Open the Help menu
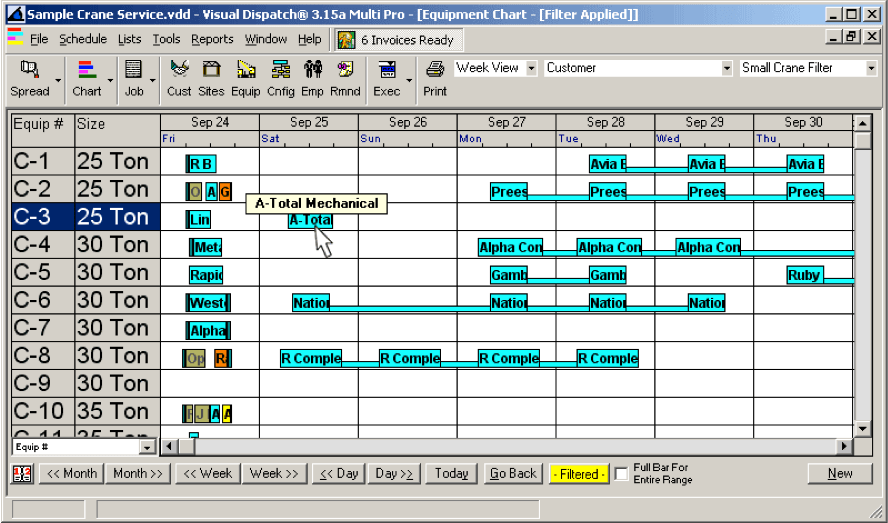The width and height of the screenshot is (888, 523). coord(310,39)
